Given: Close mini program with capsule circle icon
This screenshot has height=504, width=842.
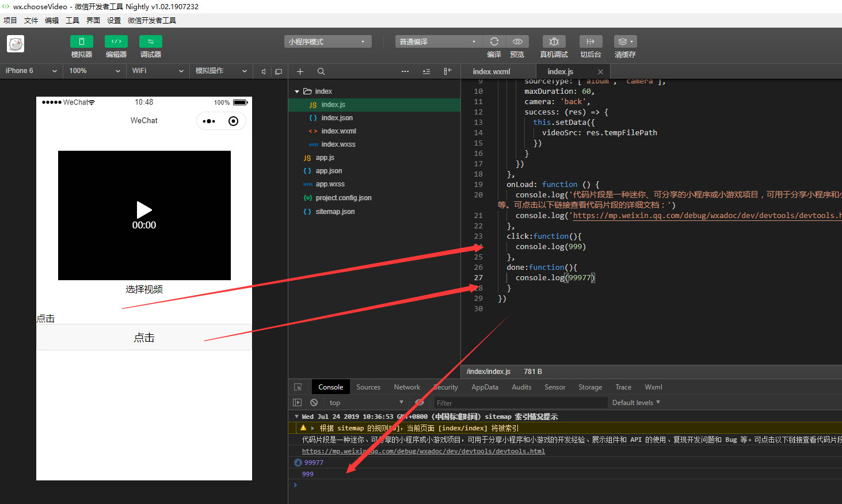Looking at the screenshot, I should [x=233, y=121].
